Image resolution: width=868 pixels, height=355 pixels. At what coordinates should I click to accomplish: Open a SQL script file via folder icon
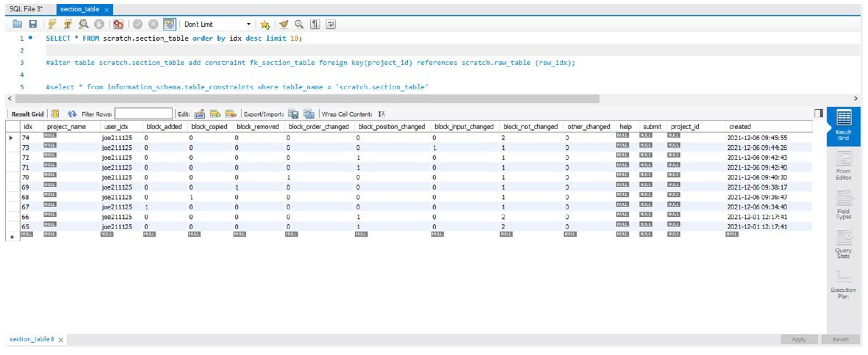pos(17,24)
